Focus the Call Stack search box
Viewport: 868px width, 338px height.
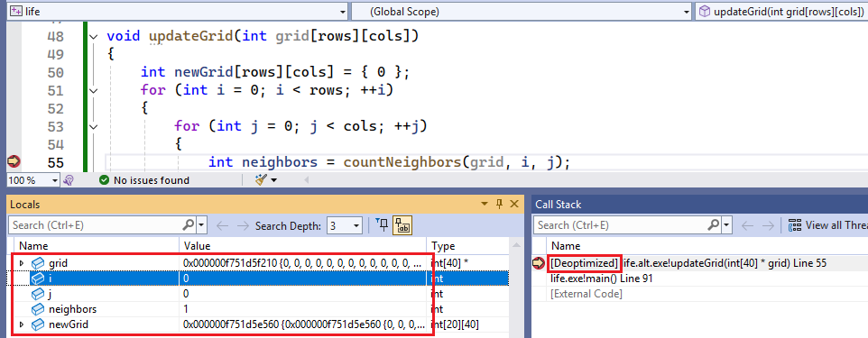620,225
